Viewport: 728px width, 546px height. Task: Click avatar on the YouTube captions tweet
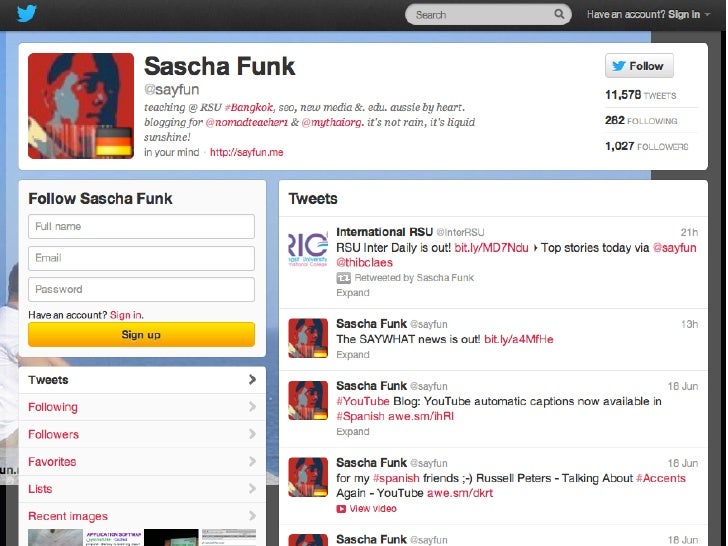(x=308, y=400)
